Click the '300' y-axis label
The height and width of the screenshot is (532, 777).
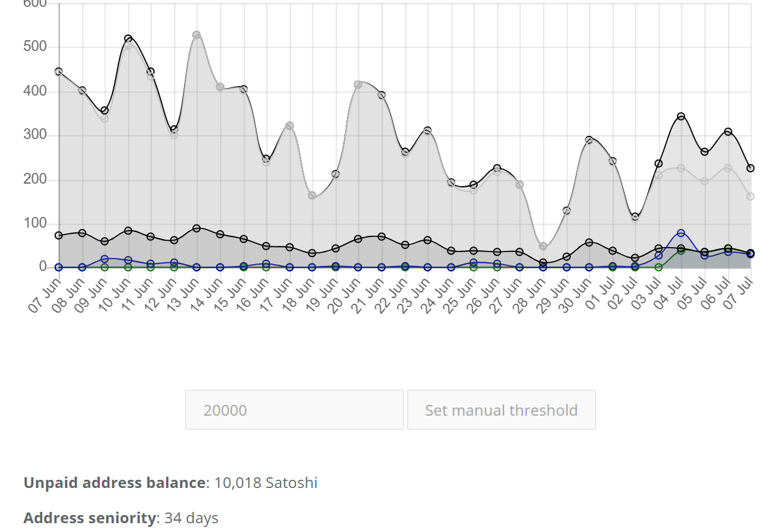pyautogui.click(x=35, y=135)
